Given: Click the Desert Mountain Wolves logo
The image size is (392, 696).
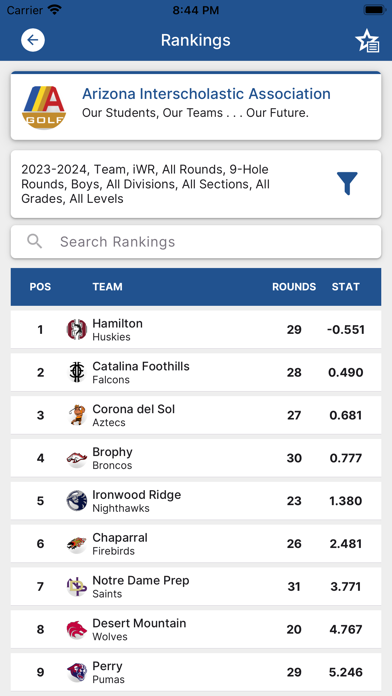Looking at the screenshot, I should click(77, 629).
